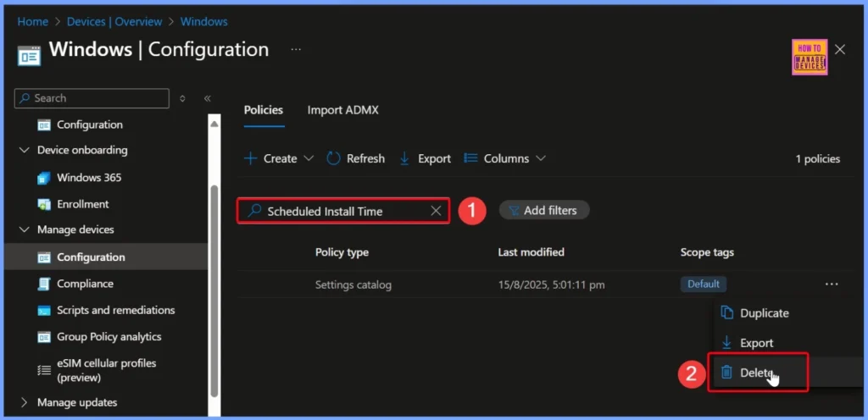The image size is (868, 420).
Task: Click the Scope tags column header
Action: pyautogui.click(x=707, y=252)
